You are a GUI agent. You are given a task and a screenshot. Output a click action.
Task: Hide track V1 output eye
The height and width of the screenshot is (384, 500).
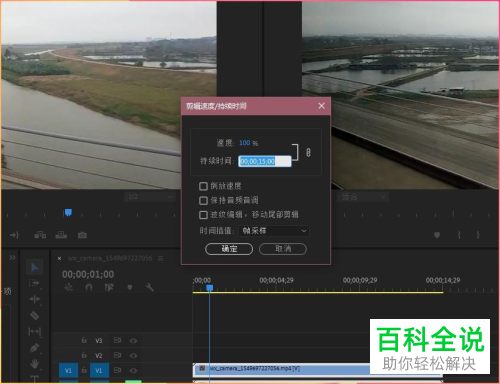pos(133,370)
